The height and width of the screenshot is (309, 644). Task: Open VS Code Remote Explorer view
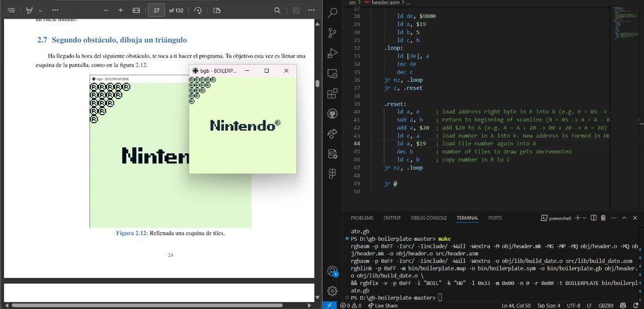(x=332, y=74)
